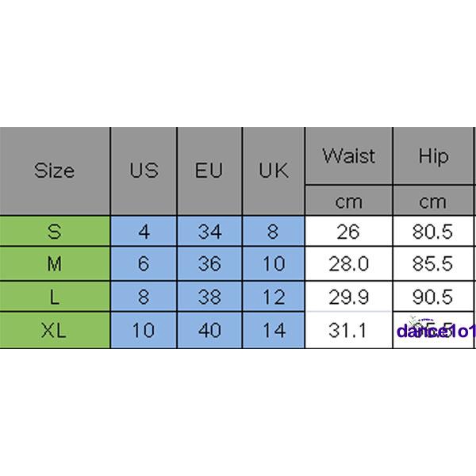Select the green M size cell
The width and height of the screenshot is (476, 476).
55,263
